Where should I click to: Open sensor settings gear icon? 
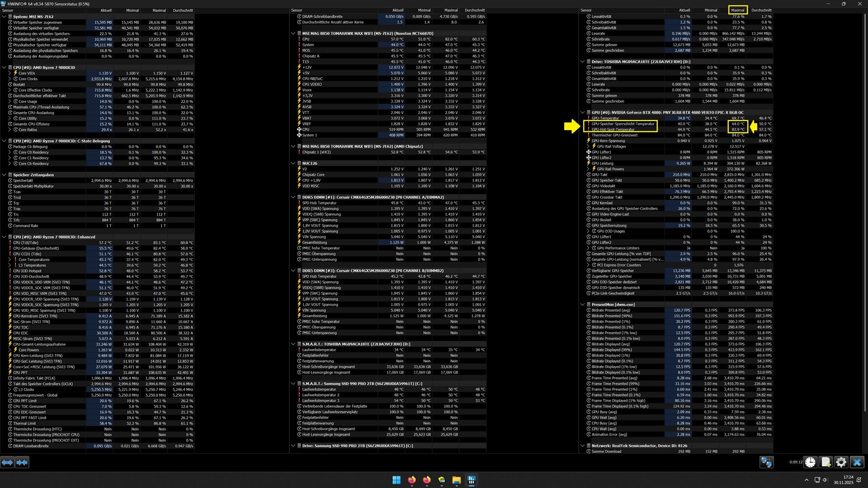click(841, 462)
